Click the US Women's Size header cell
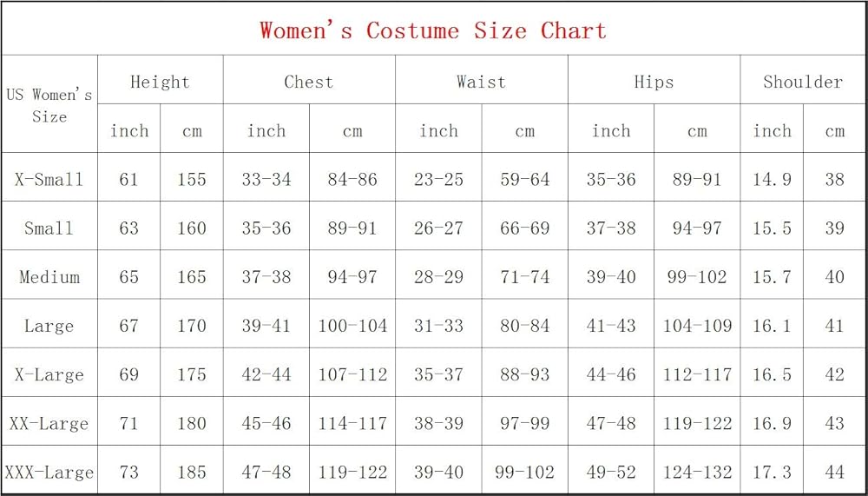The height and width of the screenshot is (496, 868). pyautogui.click(x=49, y=105)
